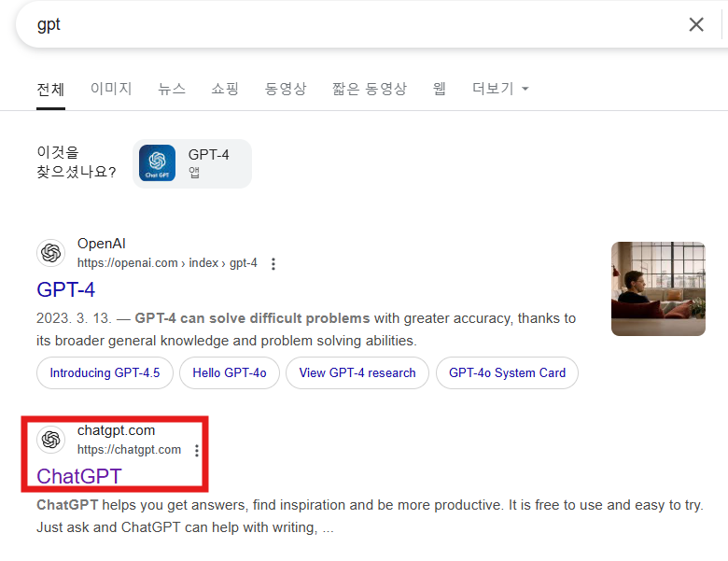Open the 동영상 tab
The height and width of the screenshot is (561, 728).
[x=286, y=89]
